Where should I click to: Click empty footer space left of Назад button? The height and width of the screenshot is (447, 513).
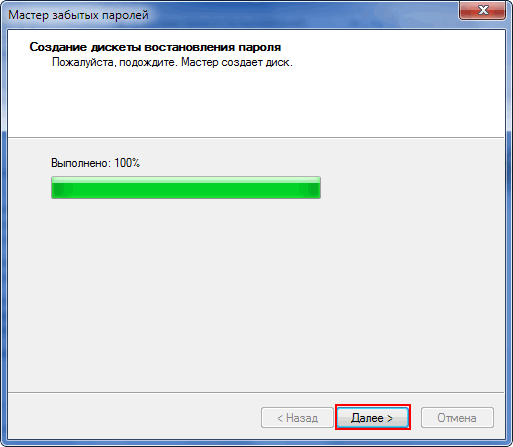pyautogui.click(x=133, y=417)
